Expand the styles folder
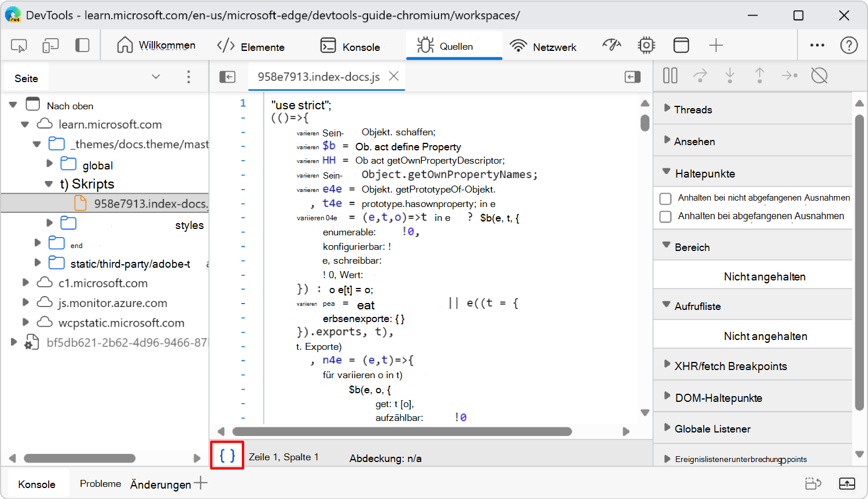868x499 pixels. [x=50, y=223]
